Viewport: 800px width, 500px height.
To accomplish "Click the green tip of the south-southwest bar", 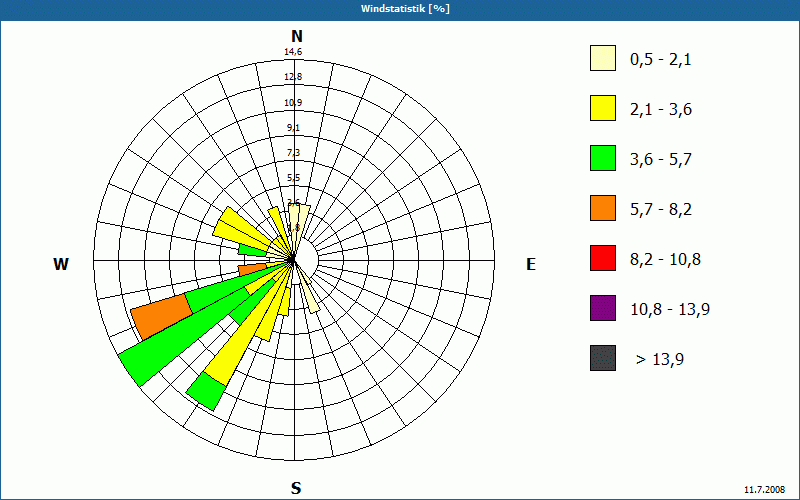I will 206,391.
